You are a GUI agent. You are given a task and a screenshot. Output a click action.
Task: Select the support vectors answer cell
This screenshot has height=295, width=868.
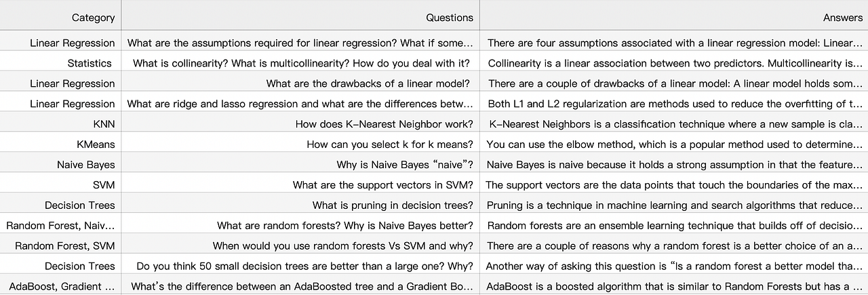[x=674, y=185]
